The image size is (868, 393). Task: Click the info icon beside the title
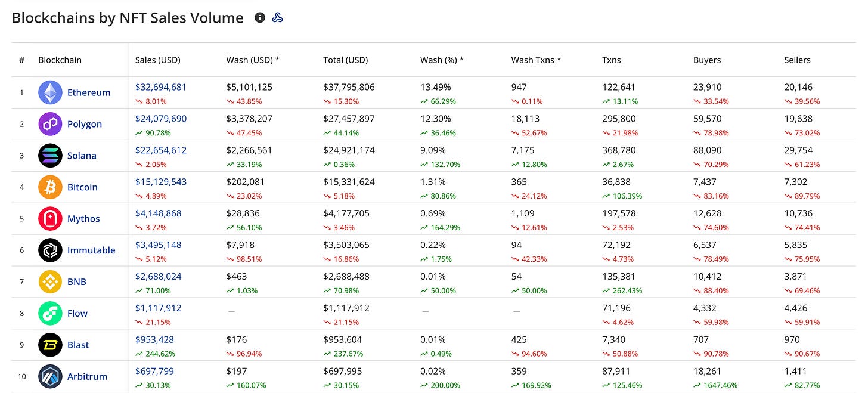tap(260, 18)
